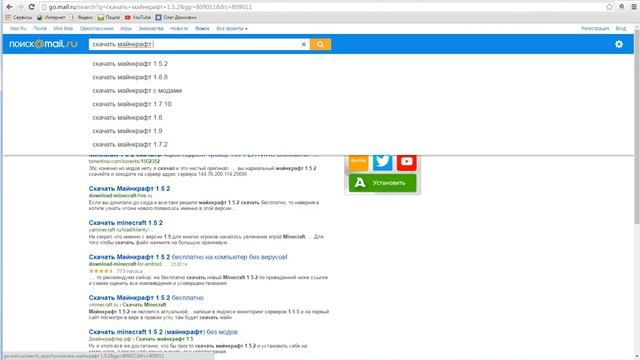Click the поиск@mail.ru logo

(x=43, y=44)
